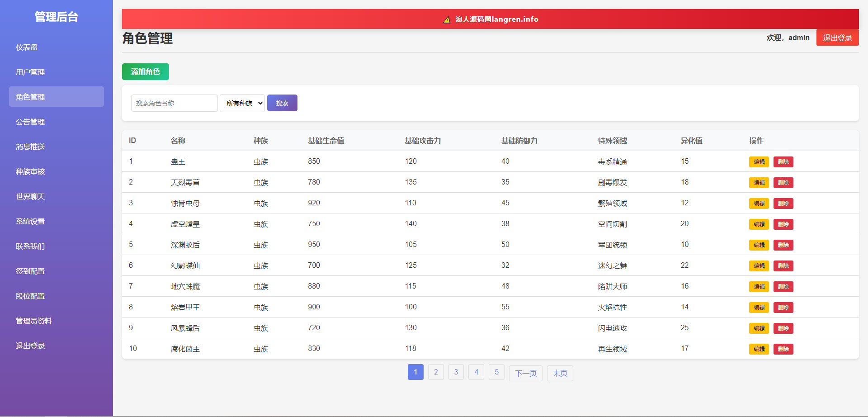This screenshot has width=868, height=417.
Task: Delete the 天烈毒首 role row
Action: pyautogui.click(x=783, y=183)
